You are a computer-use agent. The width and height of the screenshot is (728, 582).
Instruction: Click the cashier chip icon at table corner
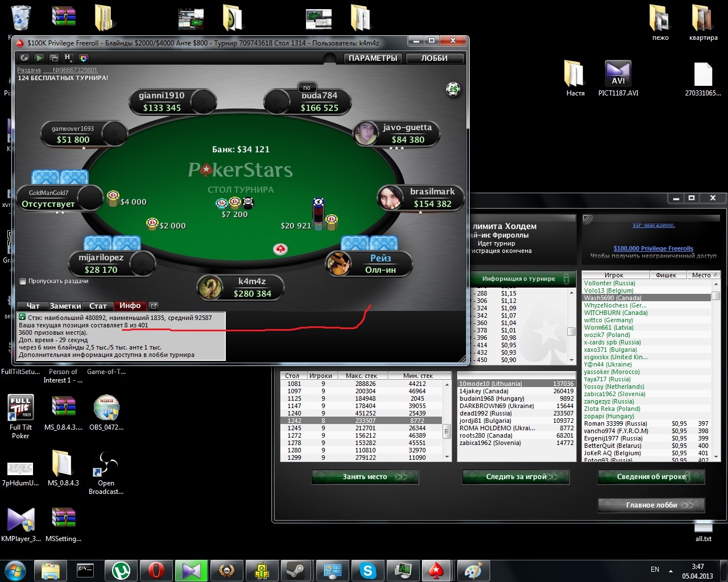pos(453,89)
